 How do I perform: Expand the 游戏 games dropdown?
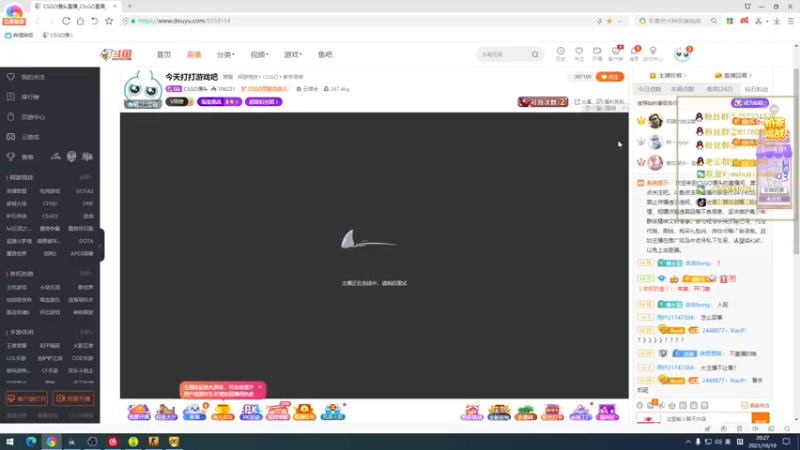click(x=292, y=55)
